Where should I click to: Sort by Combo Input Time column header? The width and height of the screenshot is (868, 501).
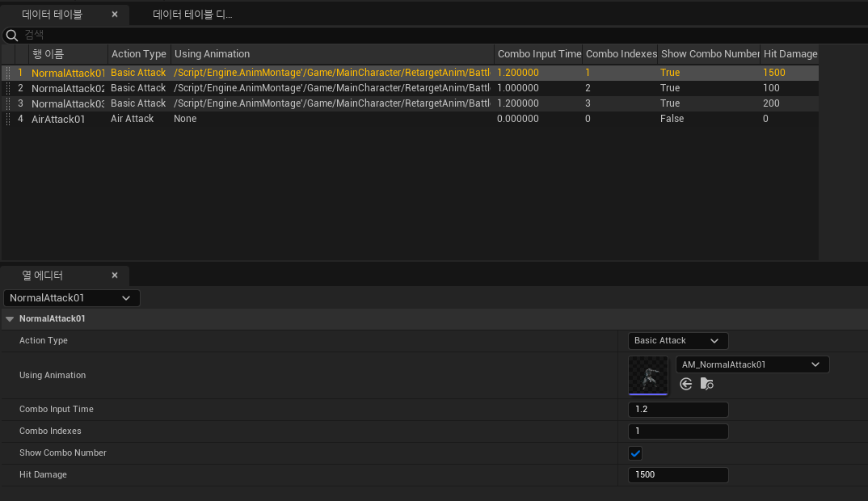click(x=538, y=53)
